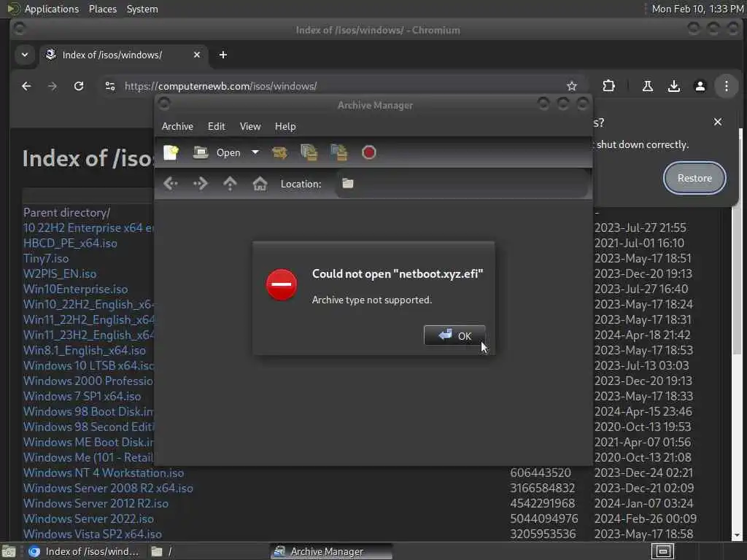Click Home icon in Archive Manager
Viewport: 747px width, 560px height.
click(x=260, y=184)
